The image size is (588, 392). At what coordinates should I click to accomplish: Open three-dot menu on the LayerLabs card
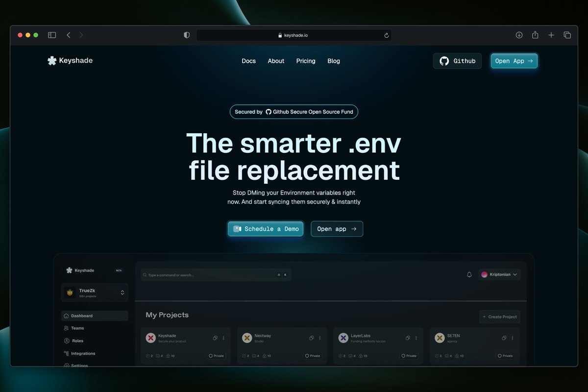click(416, 338)
